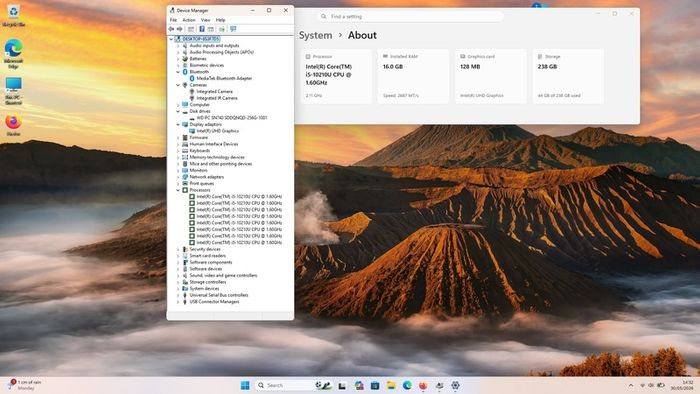Collapse the Cameras node
Image resolution: width=700 pixels, height=394 pixels.
click(178, 85)
